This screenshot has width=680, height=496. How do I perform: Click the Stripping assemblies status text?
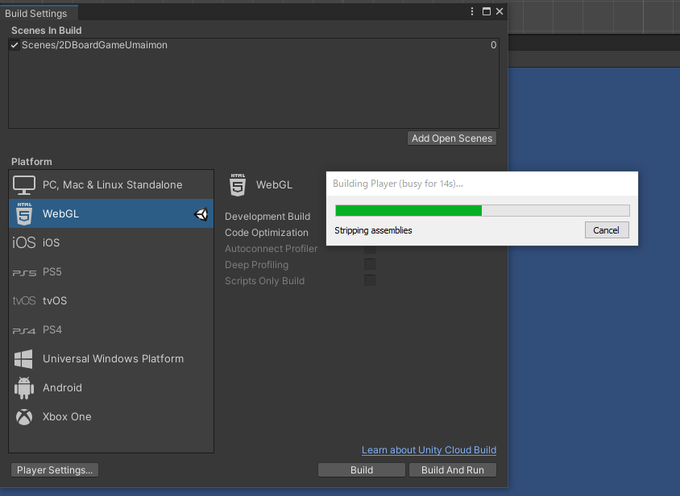click(373, 231)
